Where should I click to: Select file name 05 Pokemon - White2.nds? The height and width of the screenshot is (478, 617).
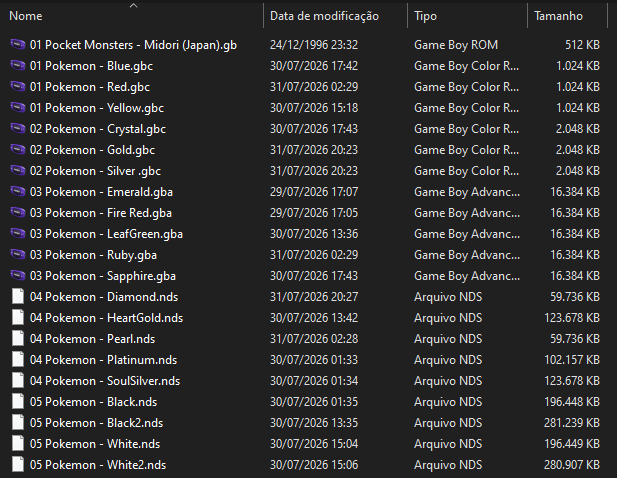click(98, 465)
